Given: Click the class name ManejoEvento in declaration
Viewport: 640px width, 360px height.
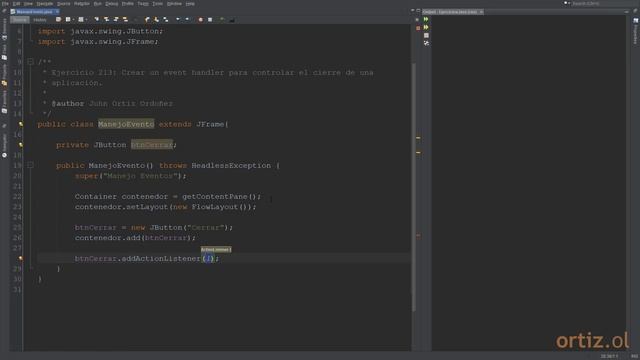Looking at the screenshot, I should pyautogui.click(x=126, y=124).
